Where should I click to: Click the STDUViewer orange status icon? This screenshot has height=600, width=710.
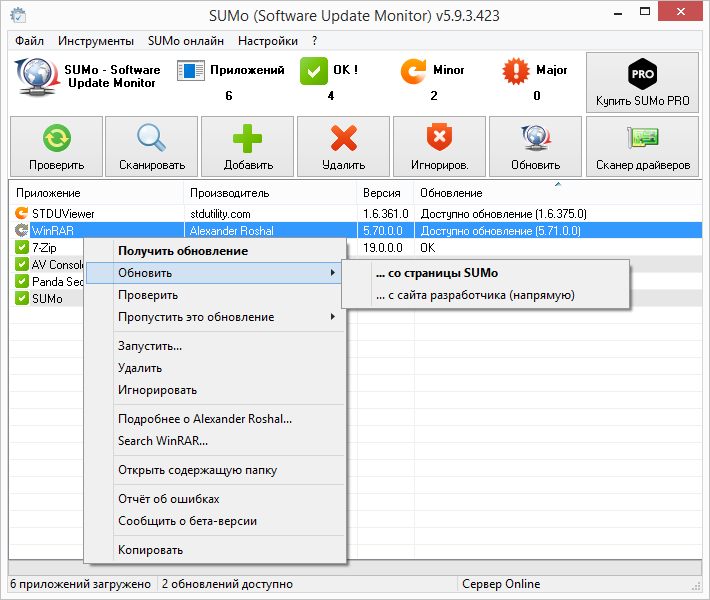click(21, 213)
